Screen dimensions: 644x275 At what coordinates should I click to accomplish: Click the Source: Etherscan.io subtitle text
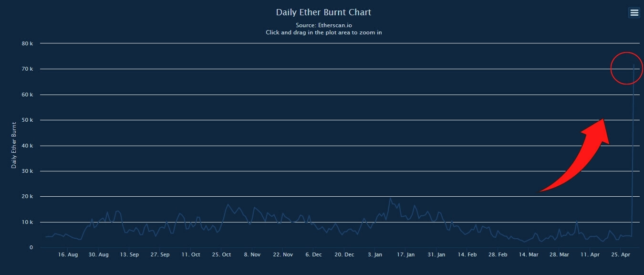pyautogui.click(x=323, y=25)
